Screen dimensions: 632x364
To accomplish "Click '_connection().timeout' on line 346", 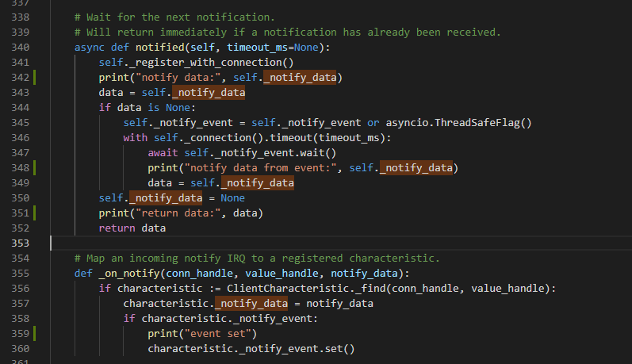I will click(x=248, y=138).
